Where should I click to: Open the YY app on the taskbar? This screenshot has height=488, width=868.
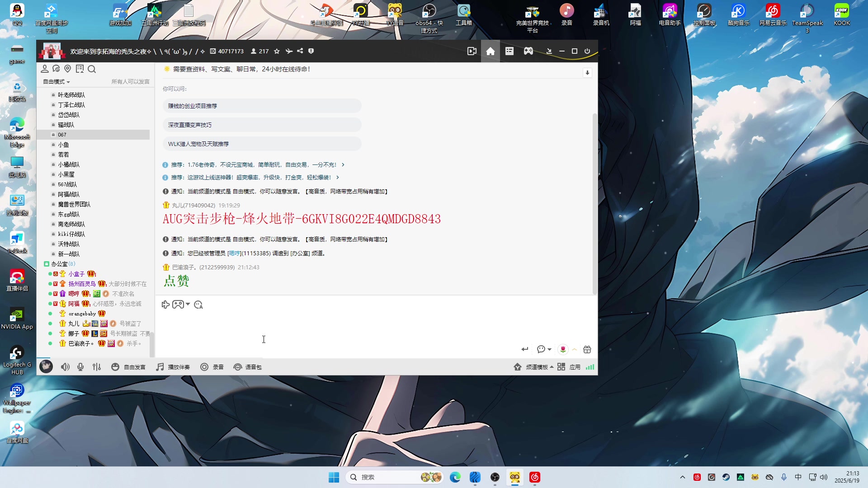(514, 477)
